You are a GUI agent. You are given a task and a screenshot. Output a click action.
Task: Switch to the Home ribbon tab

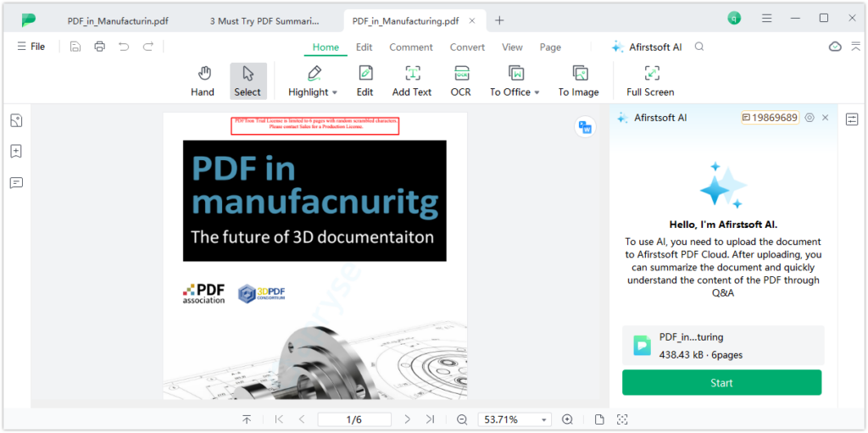(325, 47)
